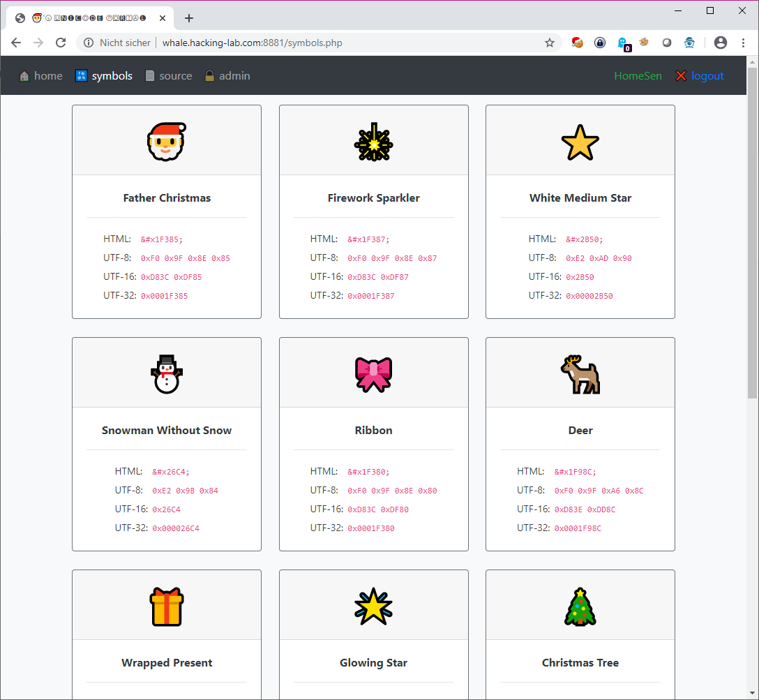This screenshot has width=759, height=700.
Task: Click the house icon beside home
Action: point(24,76)
